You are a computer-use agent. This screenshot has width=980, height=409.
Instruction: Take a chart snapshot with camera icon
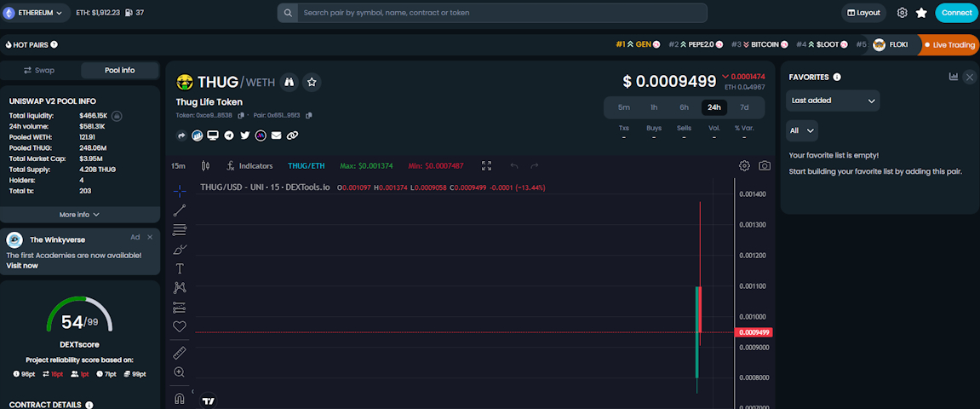[x=765, y=165]
